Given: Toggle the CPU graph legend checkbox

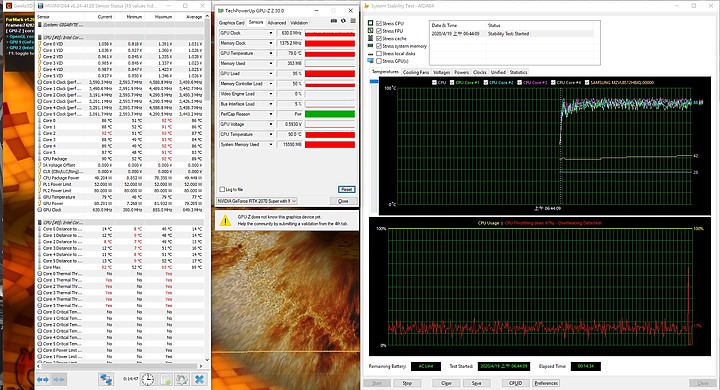Looking at the screenshot, I should point(434,83).
